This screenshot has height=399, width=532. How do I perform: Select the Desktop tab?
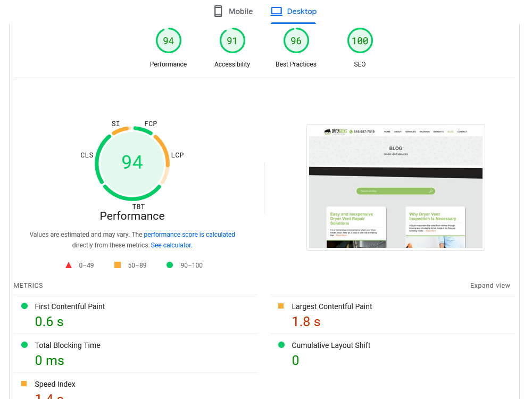pos(293,11)
